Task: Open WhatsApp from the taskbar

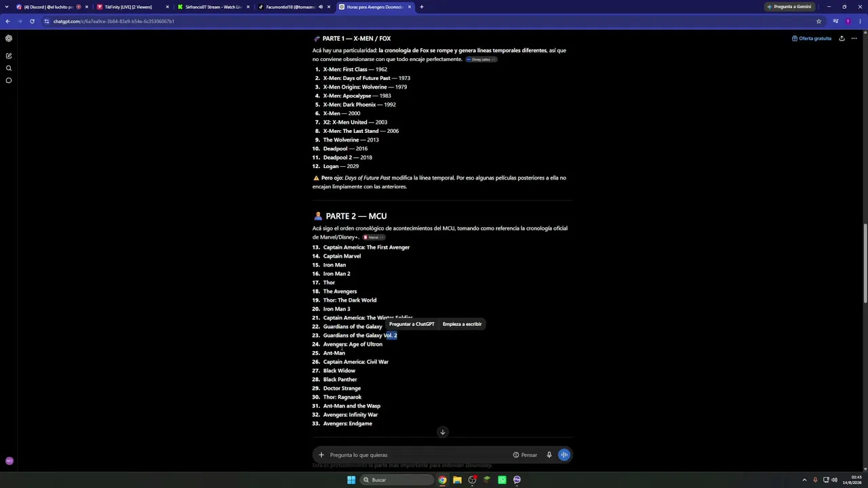Action: (502, 480)
